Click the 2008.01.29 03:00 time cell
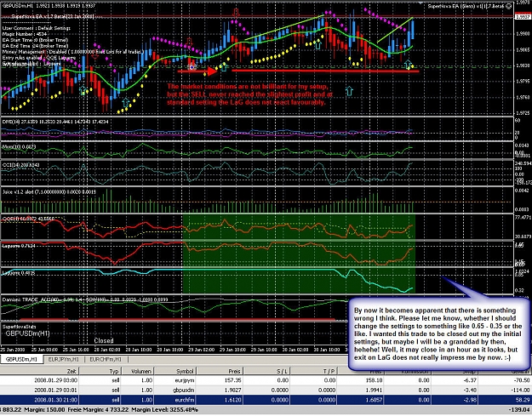Image resolution: width=532 pixels, height=416 pixels. click(x=55, y=380)
